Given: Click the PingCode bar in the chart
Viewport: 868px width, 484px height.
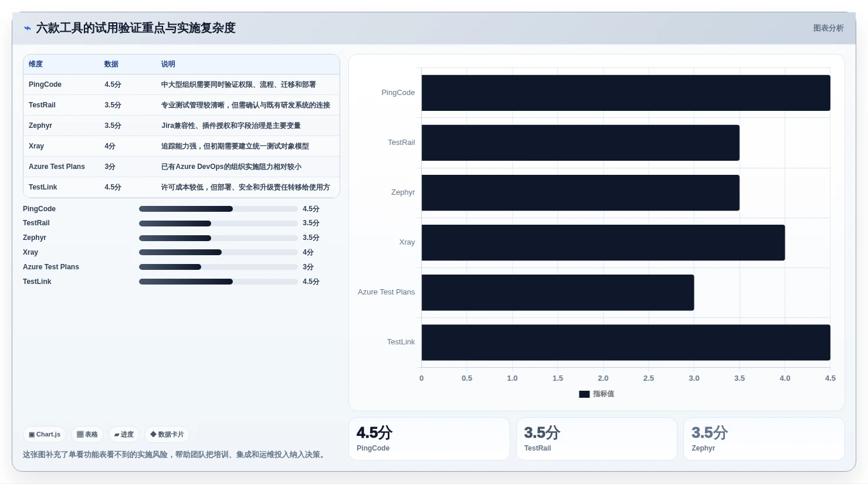Looking at the screenshot, I should click(x=626, y=93).
